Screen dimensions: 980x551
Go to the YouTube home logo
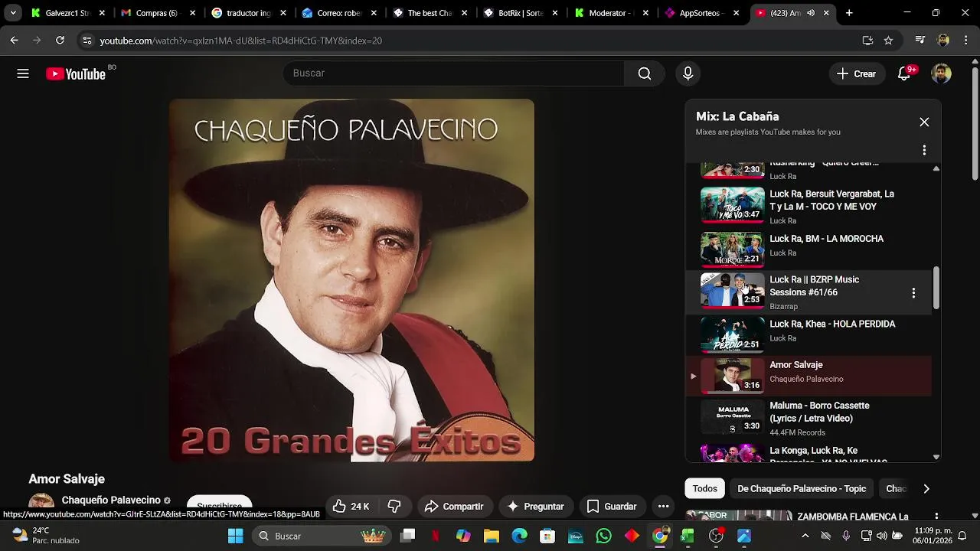tap(76, 73)
